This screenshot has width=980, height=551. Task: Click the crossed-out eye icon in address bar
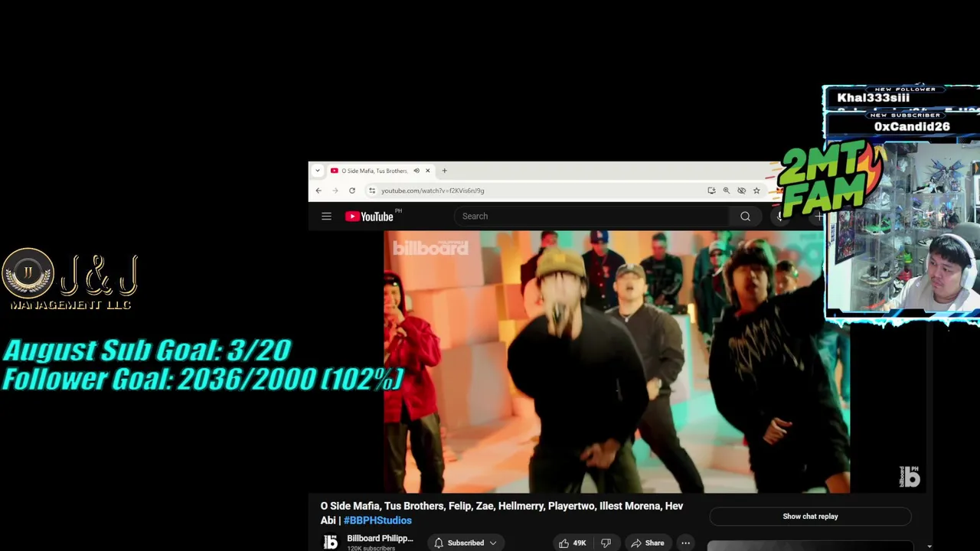tap(741, 191)
